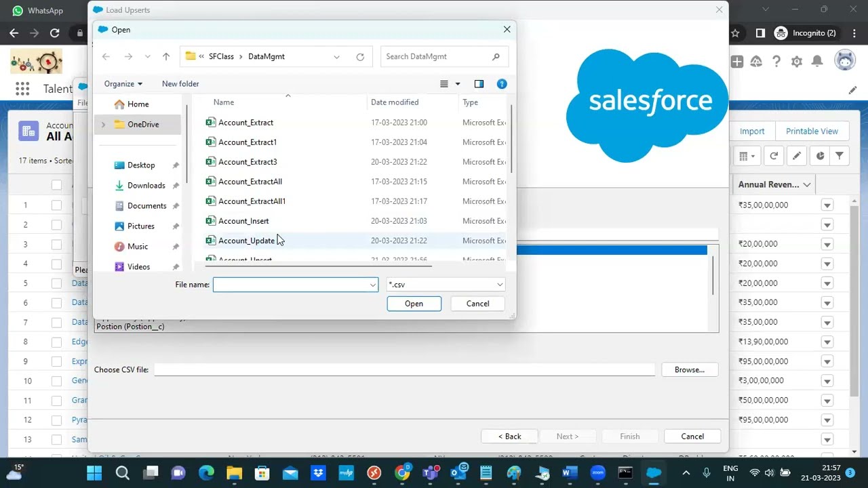Open the file dialog help icon
Screen dimensions: 868x488
click(x=502, y=84)
